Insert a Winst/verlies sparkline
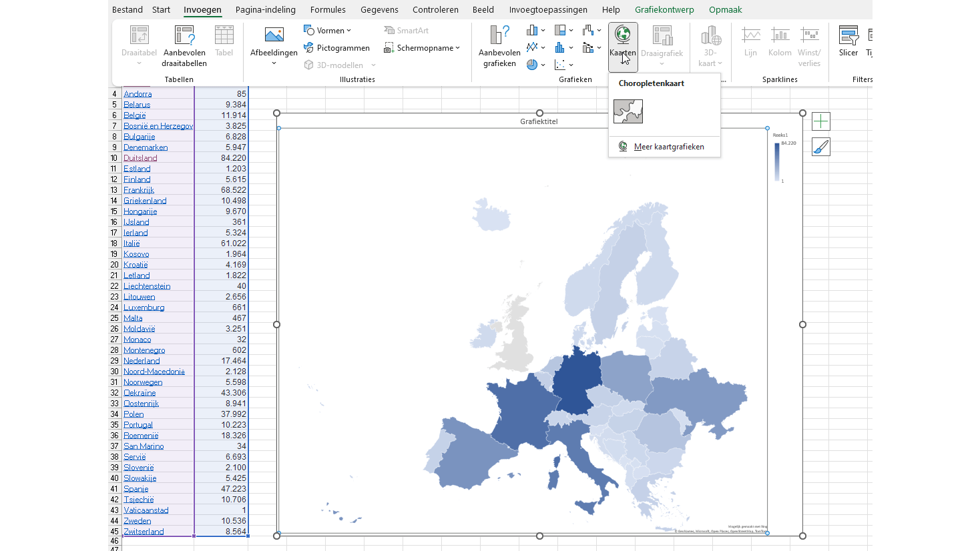 [809, 47]
